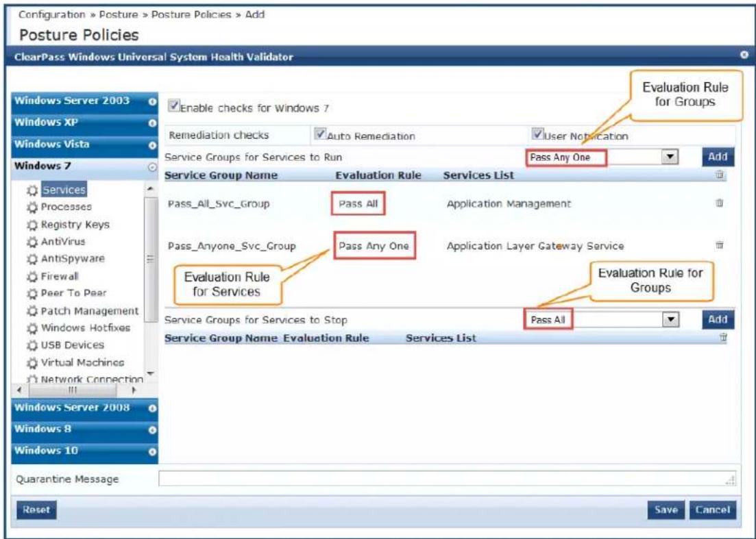Click the Configuration breadcrumb link
The width and height of the screenshot is (756, 539).
point(52,14)
